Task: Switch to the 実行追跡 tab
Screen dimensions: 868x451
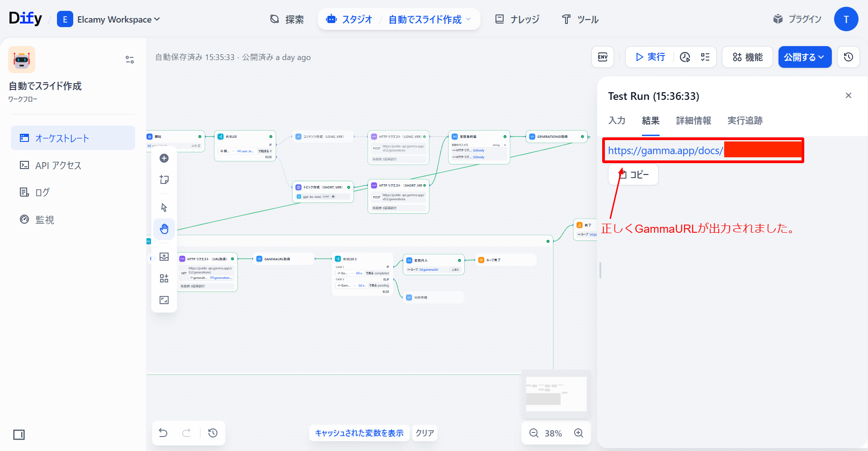Action: click(x=745, y=121)
